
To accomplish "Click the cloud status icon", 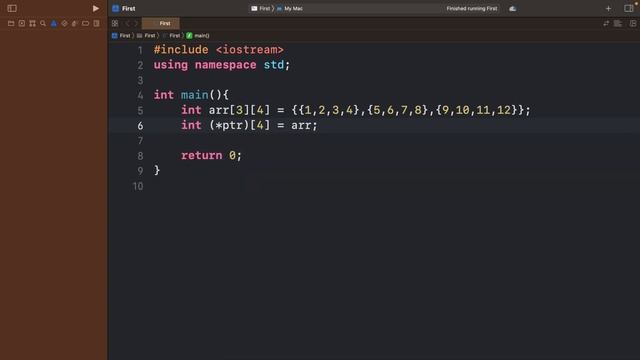I will [513, 9].
